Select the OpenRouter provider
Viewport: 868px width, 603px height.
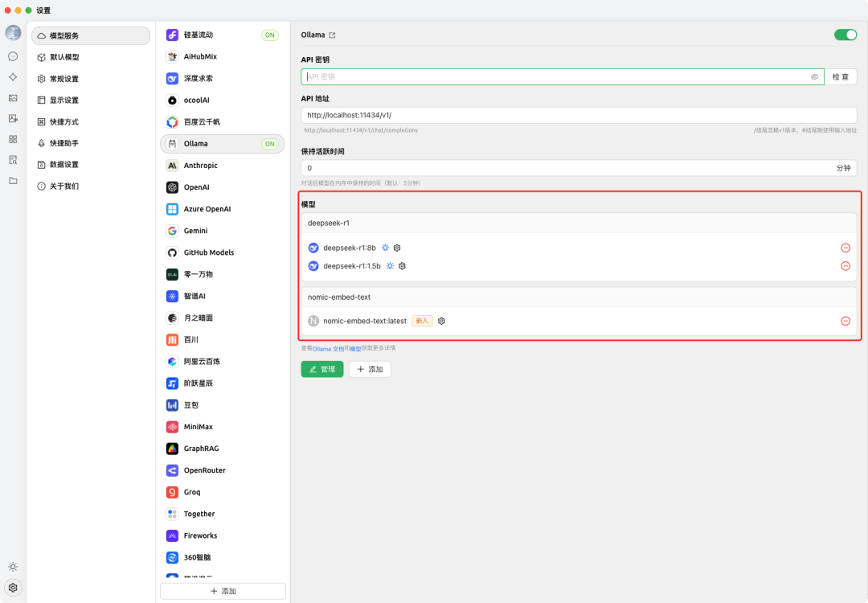coord(222,470)
